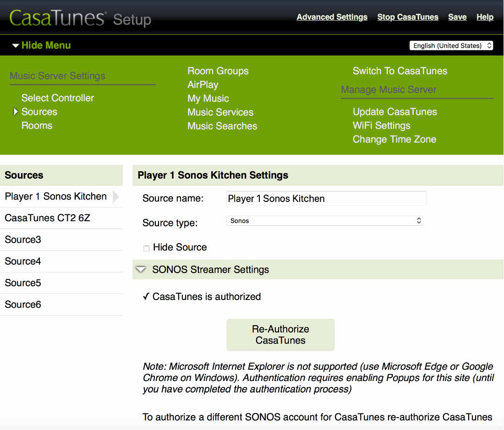Open the Rooms menu item
Screen dimensions: 504x430
tap(37, 125)
